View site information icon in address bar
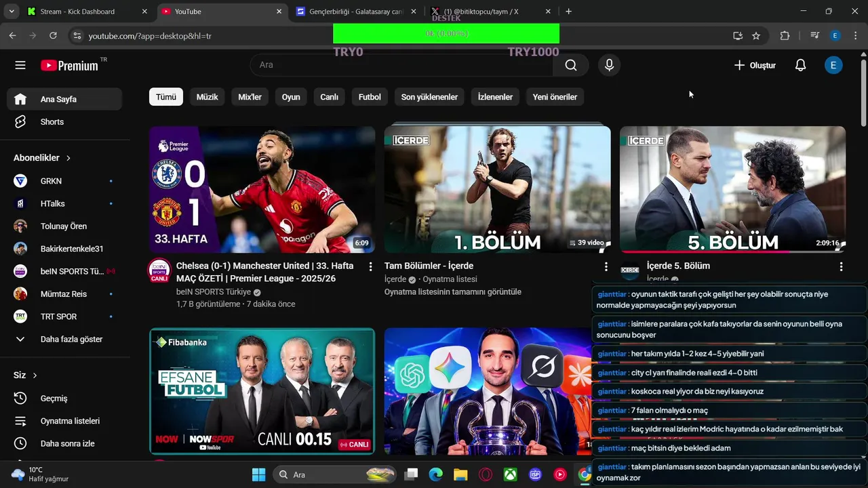Image resolution: width=868 pixels, height=488 pixels. click(x=77, y=36)
